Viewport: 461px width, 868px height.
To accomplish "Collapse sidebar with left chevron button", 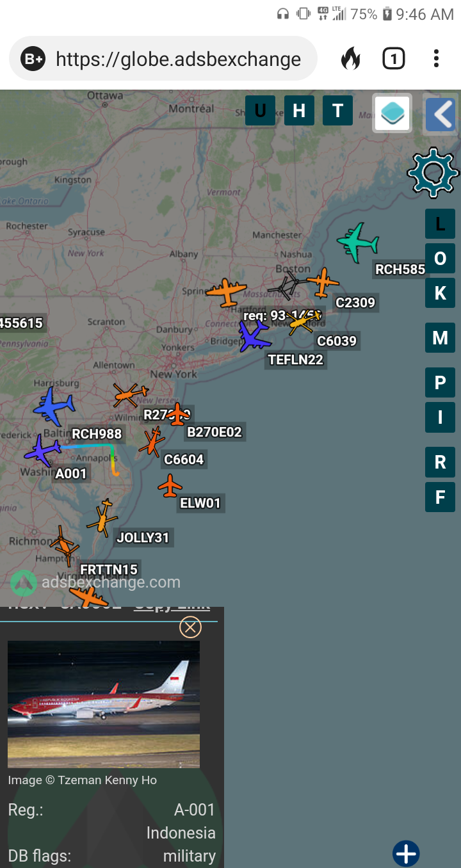I will click(x=441, y=115).
